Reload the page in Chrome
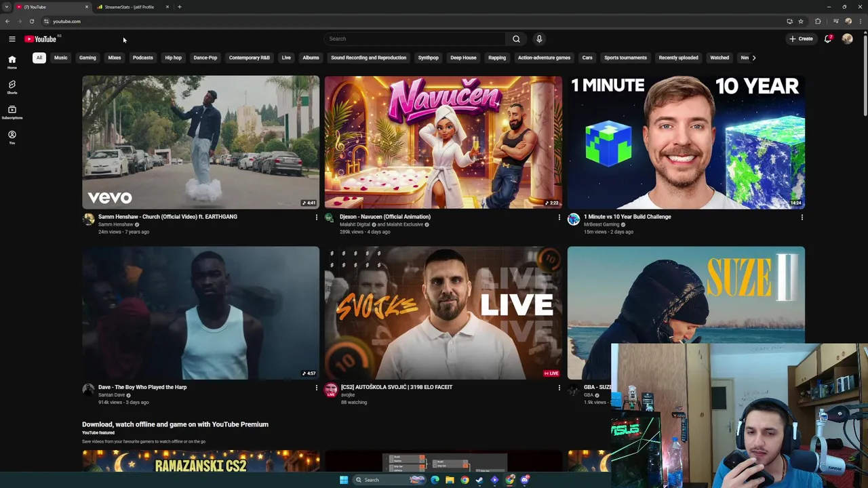Viewport: 868px width, 488px height. point(31,21)
